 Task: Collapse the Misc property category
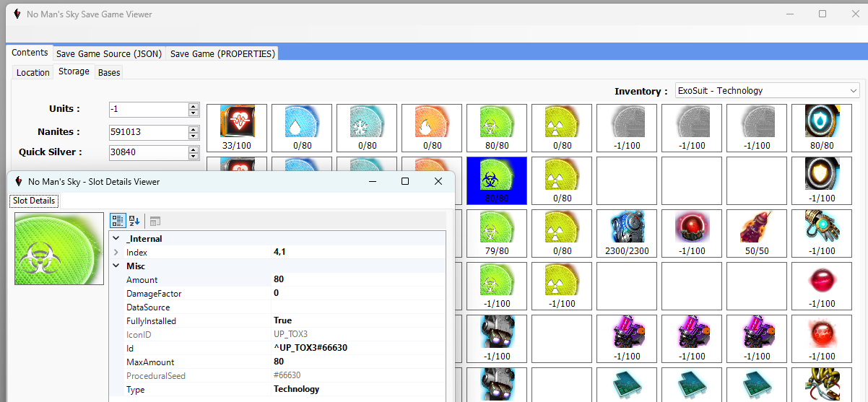click(117, 266)
